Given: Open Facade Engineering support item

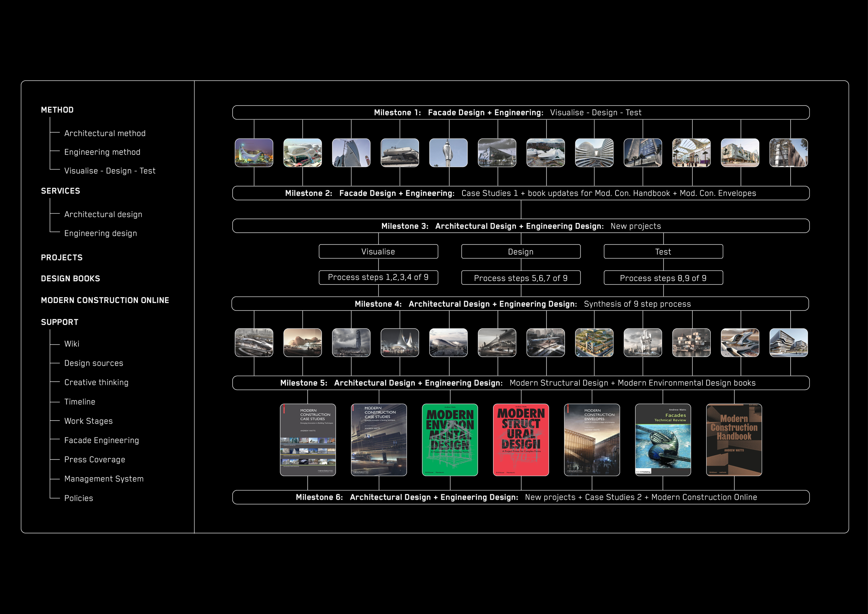Looking at the screenshot, I should pos(102,440).
